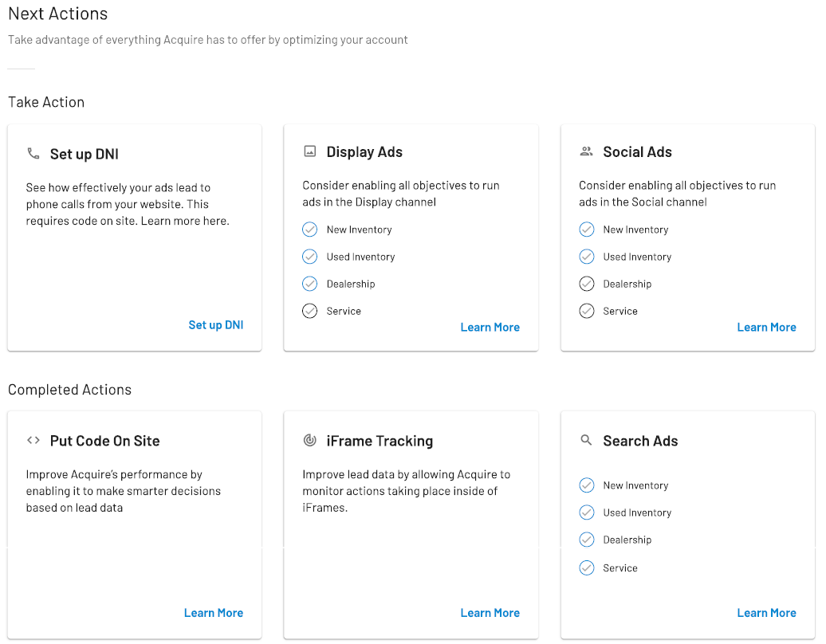The height and width of the screenshot is (644, 826).
Task: Click the people icon next to Social Ads
Action: tap(587, 151)
